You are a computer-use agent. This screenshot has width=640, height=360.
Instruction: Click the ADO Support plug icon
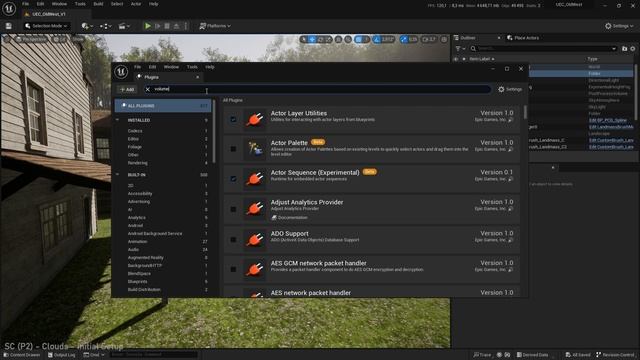click(x=255, y=240)
